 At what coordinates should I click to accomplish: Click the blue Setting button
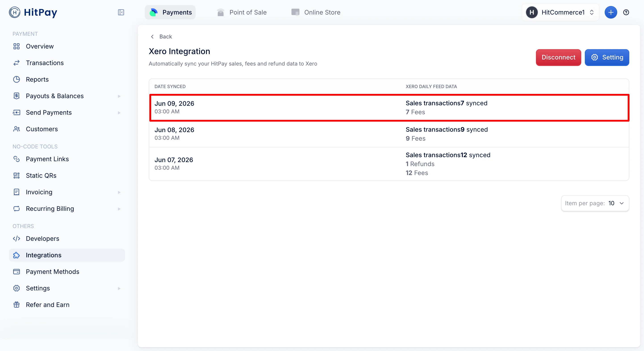(x=607, y=57)
